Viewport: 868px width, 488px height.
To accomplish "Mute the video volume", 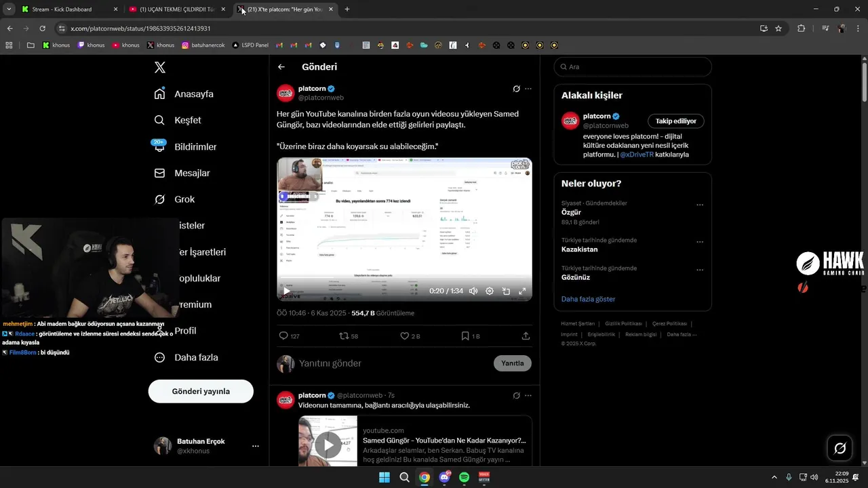I will pyautogui.click(x=473, y=291).
